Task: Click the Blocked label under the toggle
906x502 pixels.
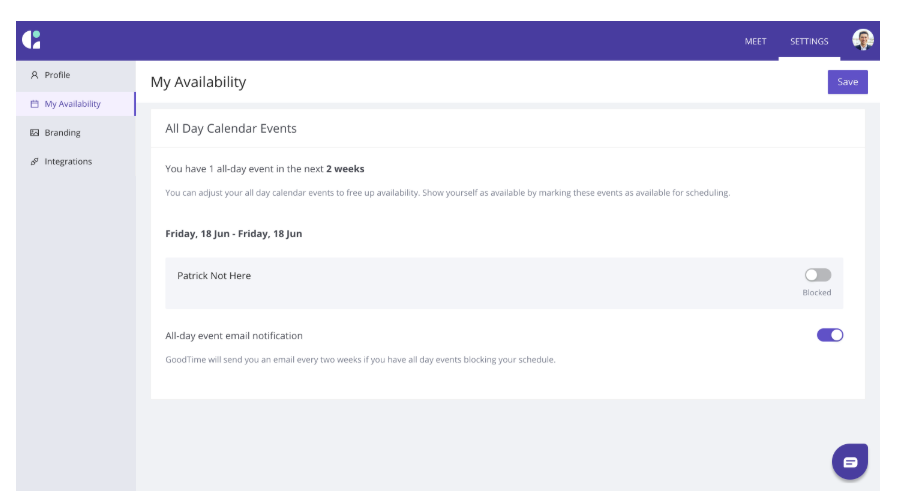Action: pyautogui.click(x=816, y=293)
